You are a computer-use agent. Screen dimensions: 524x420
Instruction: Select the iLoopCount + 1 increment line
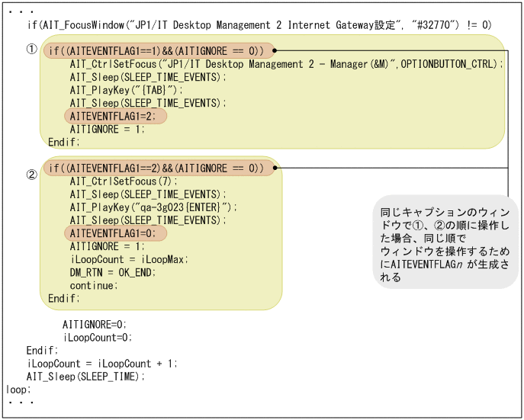[101, 363]
